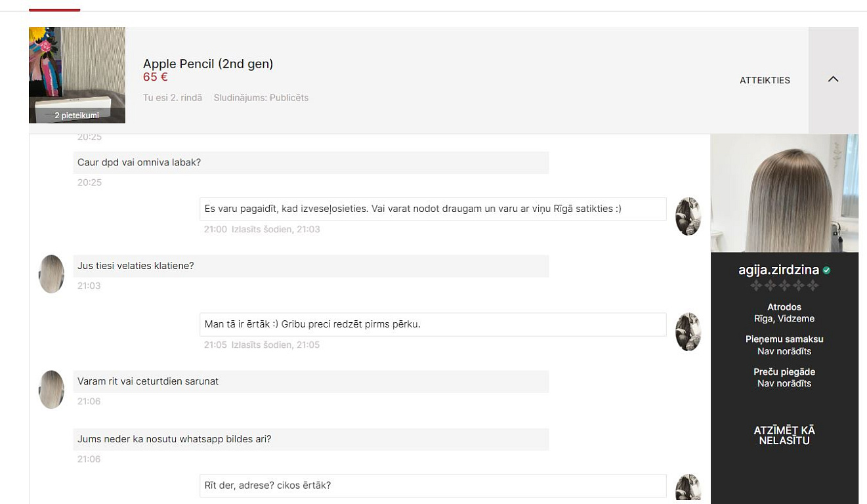Image resolution: width=867 pixels, height=504 pixels.
Task: Click the "Sludinājums: Publicēts" status text
Action: pyautogui.click(x=261, y=98)
